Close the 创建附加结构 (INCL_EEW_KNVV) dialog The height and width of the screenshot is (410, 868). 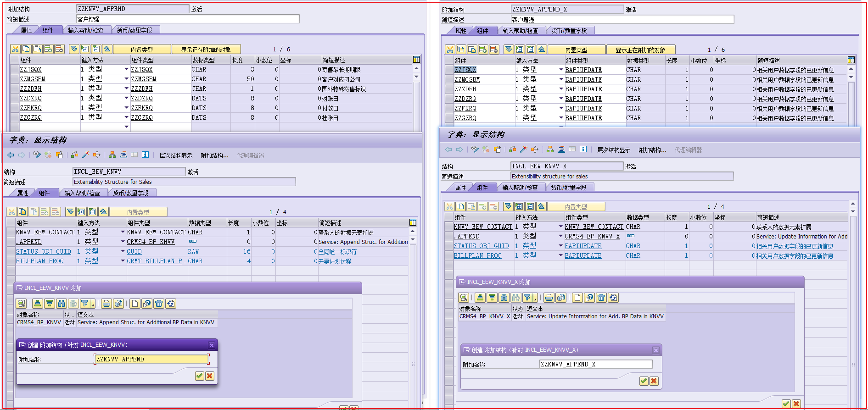pyautogui.click(x=211, y=345)
